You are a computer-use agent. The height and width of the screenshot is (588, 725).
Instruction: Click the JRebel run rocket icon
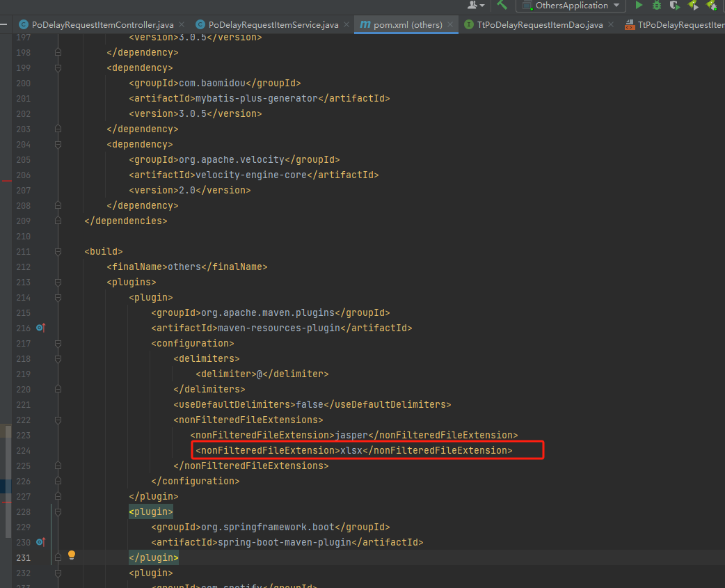coord(692,5)
